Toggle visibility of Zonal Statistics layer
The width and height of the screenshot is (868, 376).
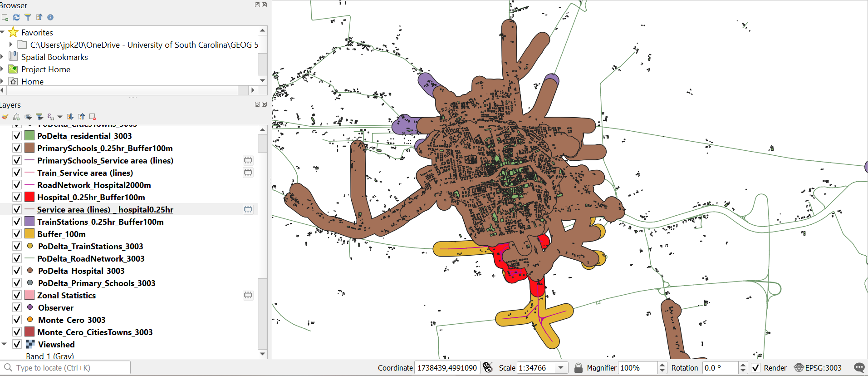pos(17,295)
